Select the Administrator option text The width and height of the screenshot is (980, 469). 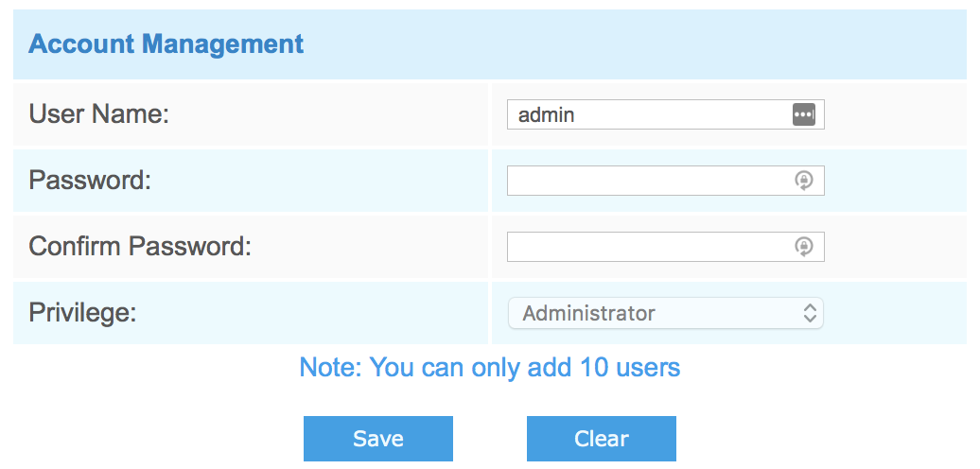pyautogui.click(x=588, y=313)
